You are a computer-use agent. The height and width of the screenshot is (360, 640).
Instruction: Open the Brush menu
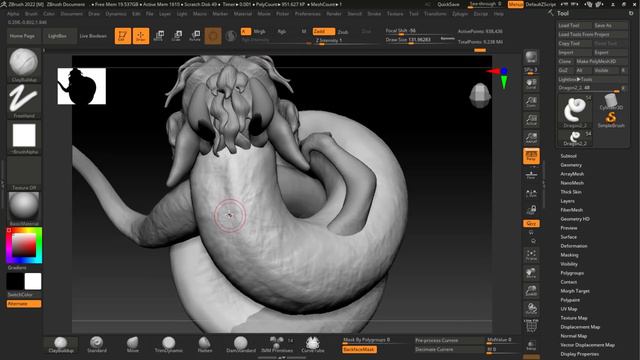pos(31,14)
